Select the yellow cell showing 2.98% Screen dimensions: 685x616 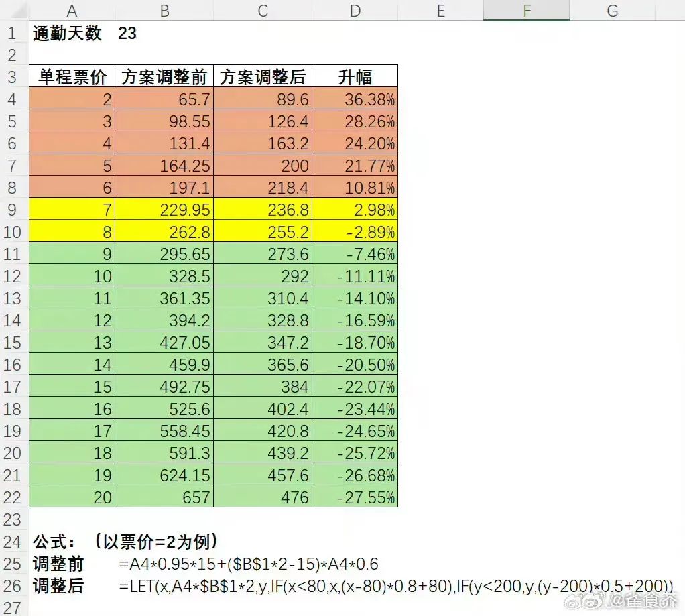(355, 210)
